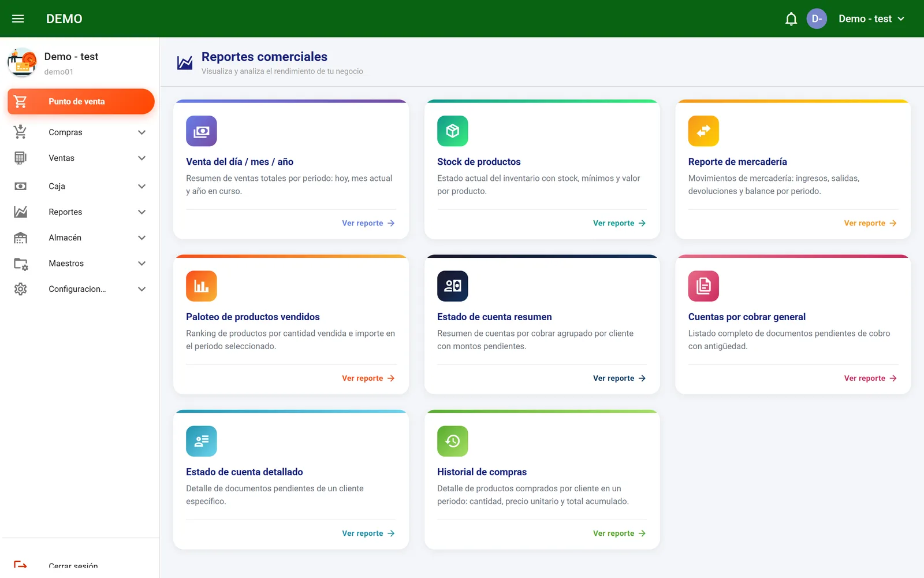Click the D- user avatar
The width and height of the screenshot is (924, 578).
[817, 18]
